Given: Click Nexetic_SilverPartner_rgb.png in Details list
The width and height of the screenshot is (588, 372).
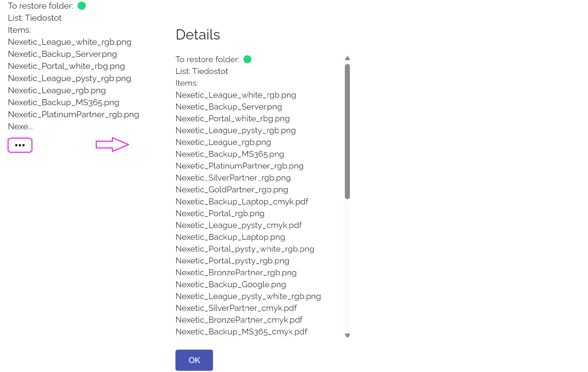Looking at the screenshot, I should 233,178.
